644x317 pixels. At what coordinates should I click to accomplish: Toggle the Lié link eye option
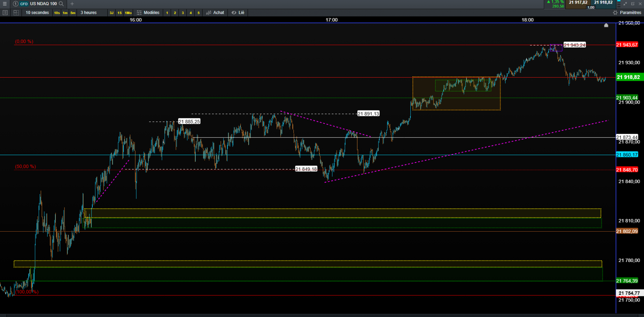(x=238, y=13)
